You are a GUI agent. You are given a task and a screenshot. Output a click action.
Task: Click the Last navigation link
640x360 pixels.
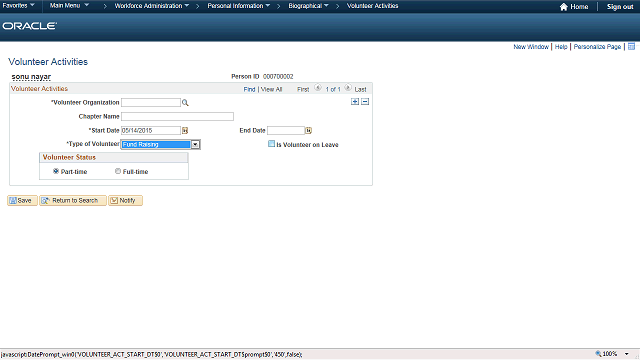coord(360,89)
